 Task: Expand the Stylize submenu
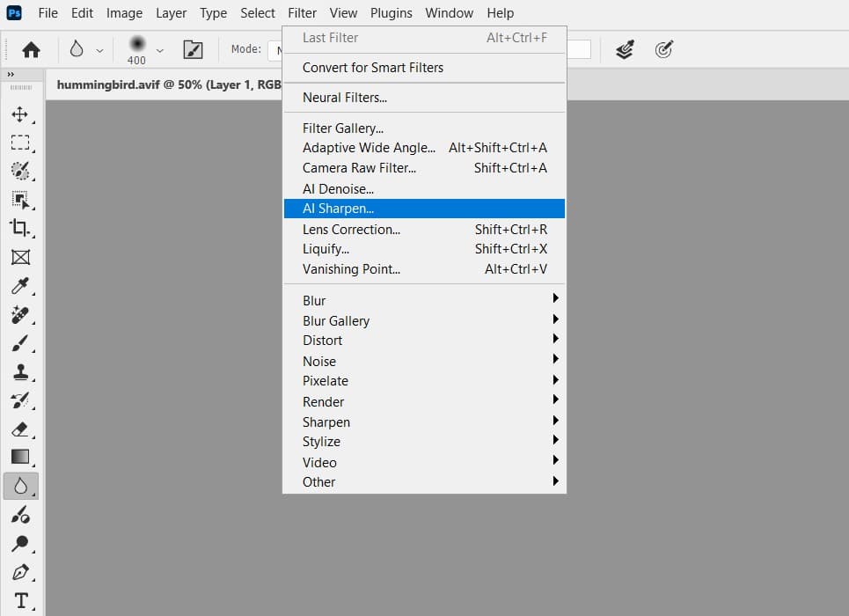tap(424, 442)
